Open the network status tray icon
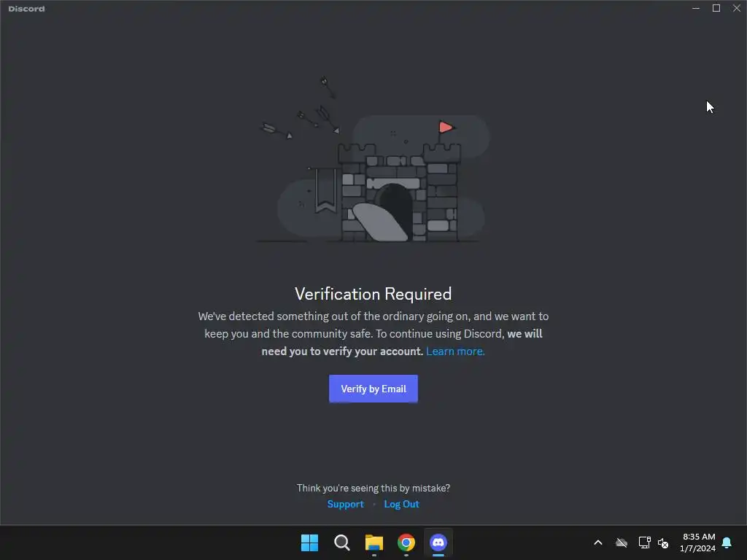Viewport: 747px width, 560px height. 644,542
